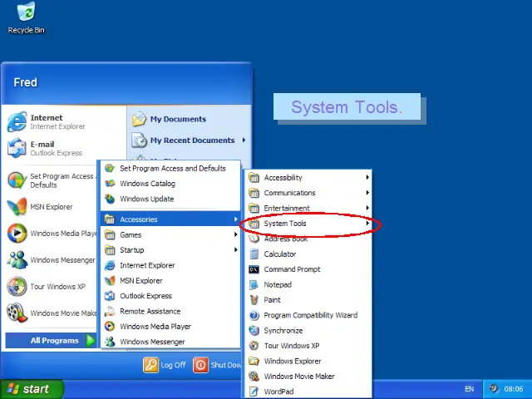Screen dimensions: 532x399
Task: Click the Command Prompt icon
Action: (x=254, y=269)
